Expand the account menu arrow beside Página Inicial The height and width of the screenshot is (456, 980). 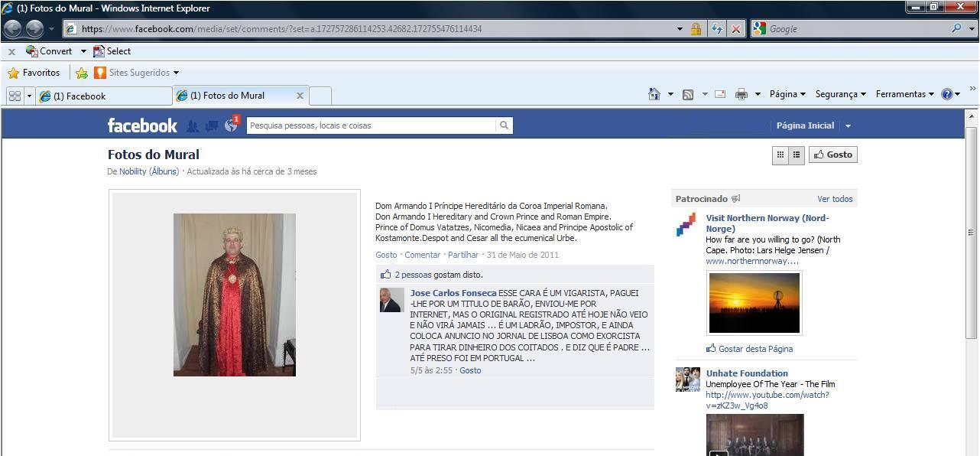(x=848, y=125)
